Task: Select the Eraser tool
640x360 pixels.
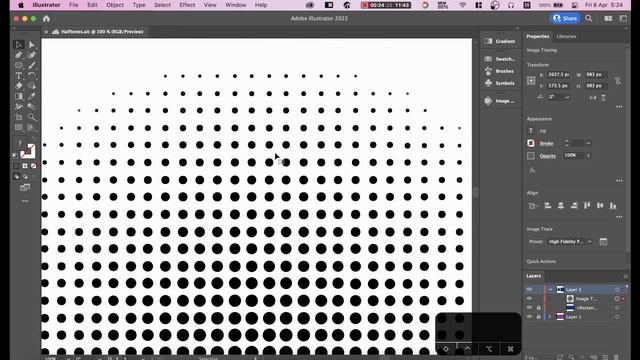Action: click(x=19, y=86)
